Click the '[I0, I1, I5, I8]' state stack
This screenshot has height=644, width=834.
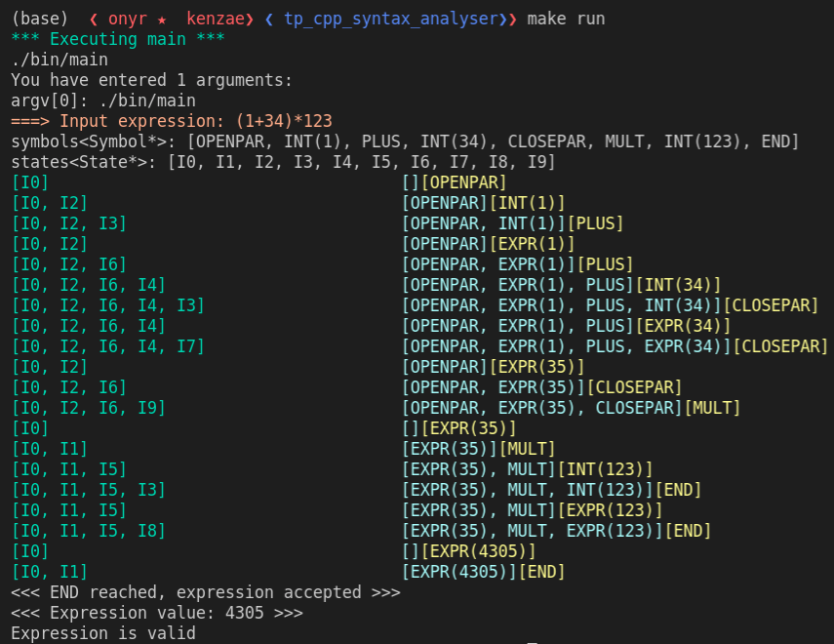(x=89, y=531)
